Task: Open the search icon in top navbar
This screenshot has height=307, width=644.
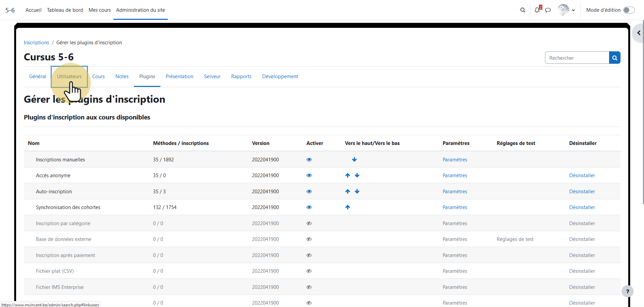Action: coord(523,10)
